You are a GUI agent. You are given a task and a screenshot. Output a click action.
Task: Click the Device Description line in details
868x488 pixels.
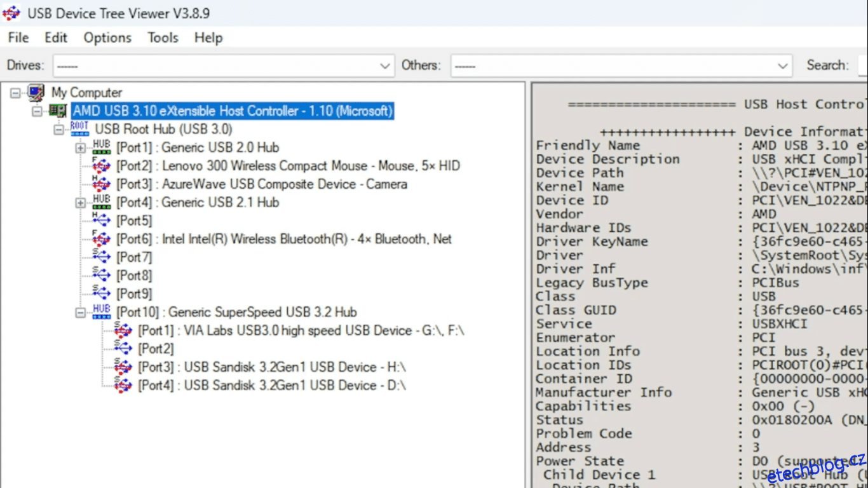point(702,159)
